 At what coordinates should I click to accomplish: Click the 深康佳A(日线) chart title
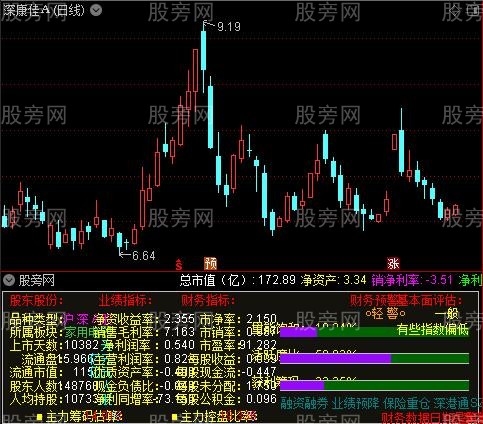44,11
